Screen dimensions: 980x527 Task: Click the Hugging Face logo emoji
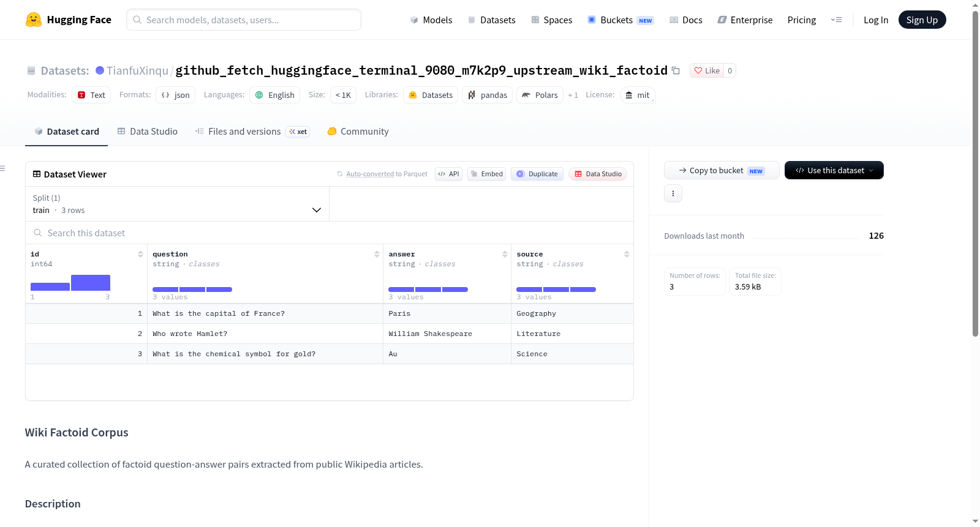[33, 20]
